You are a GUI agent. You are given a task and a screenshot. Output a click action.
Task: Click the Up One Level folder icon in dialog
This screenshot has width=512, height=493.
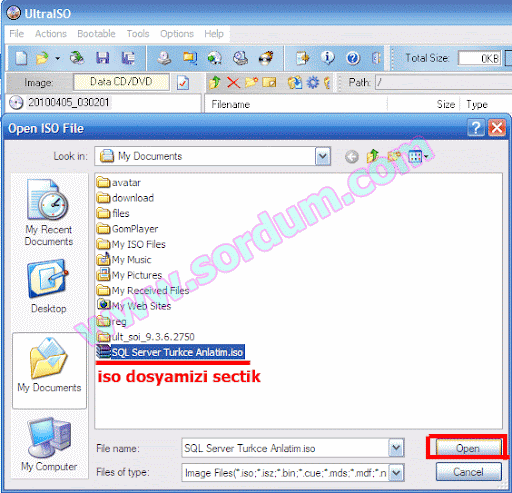point(373,156)
